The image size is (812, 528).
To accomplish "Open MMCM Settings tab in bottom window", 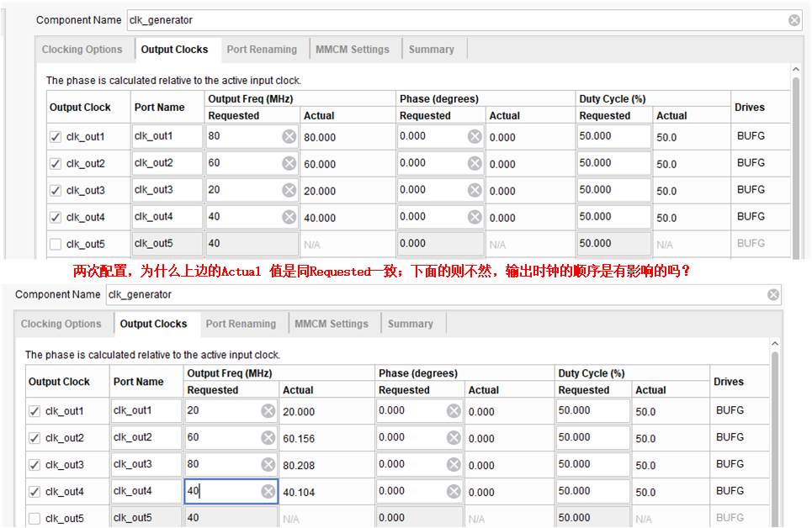I will coord(332,324).
